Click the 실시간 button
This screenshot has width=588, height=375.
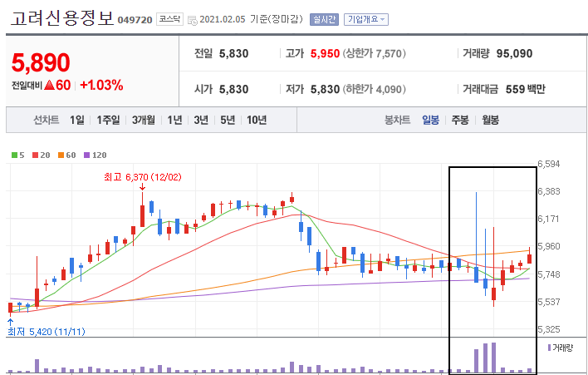[x=324, y=19]
